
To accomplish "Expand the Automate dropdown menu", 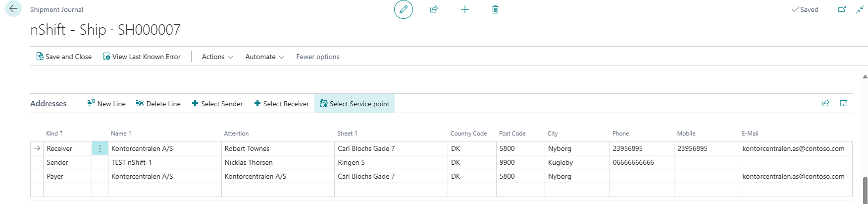I will coord(264,57).
